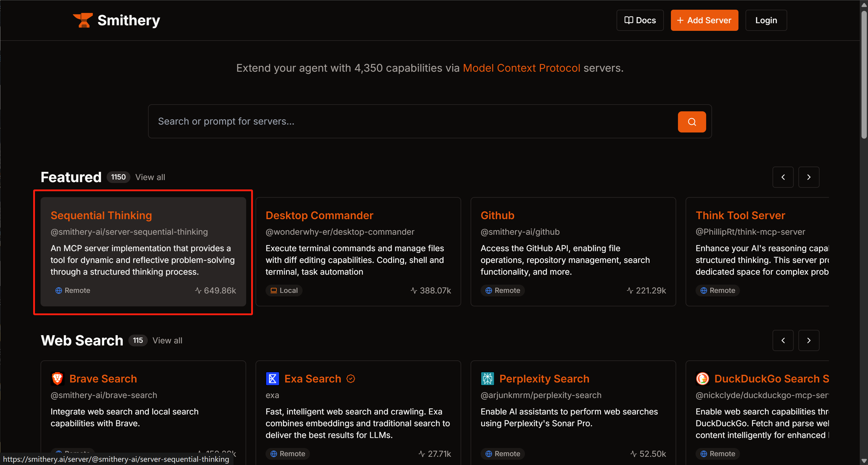The height and width of the screenshot is (465, 868).
Task: Click the 52.50k usage count
Action: pos(648,454)
